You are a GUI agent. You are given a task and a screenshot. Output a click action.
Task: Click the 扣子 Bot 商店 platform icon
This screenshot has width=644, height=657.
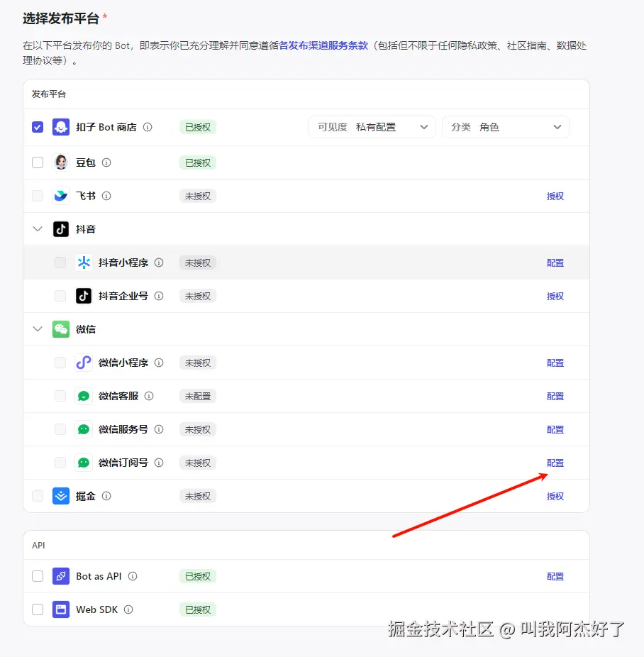61,127
